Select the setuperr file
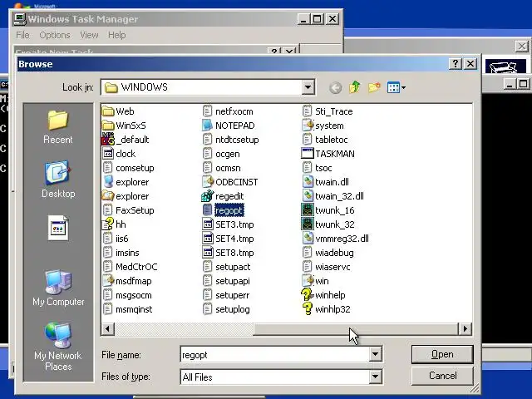 [226, 295]
